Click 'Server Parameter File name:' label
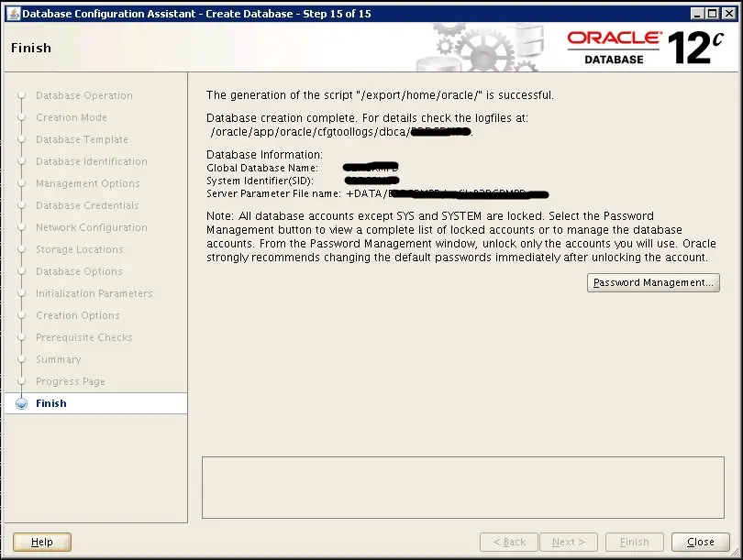Image resolution: width=743 pixels, height=560 pixels. 273,193
